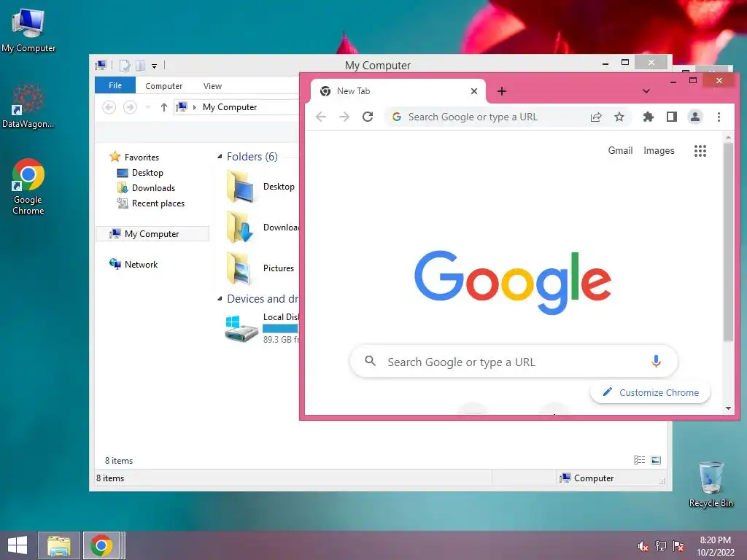Screen dimensions: 747x560
Task: Open the Chrome profile avatar
Action: pos(695,117)
